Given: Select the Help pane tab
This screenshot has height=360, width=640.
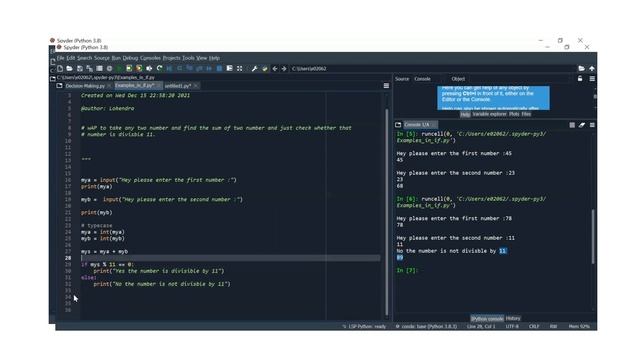Looking at the screenshot, I should point(465,115).
